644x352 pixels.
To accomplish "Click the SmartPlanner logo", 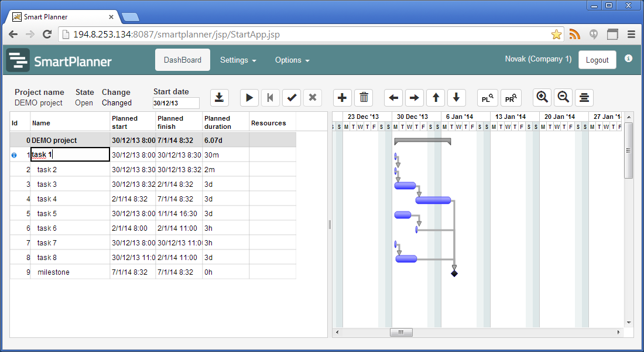I will (60, 60).
